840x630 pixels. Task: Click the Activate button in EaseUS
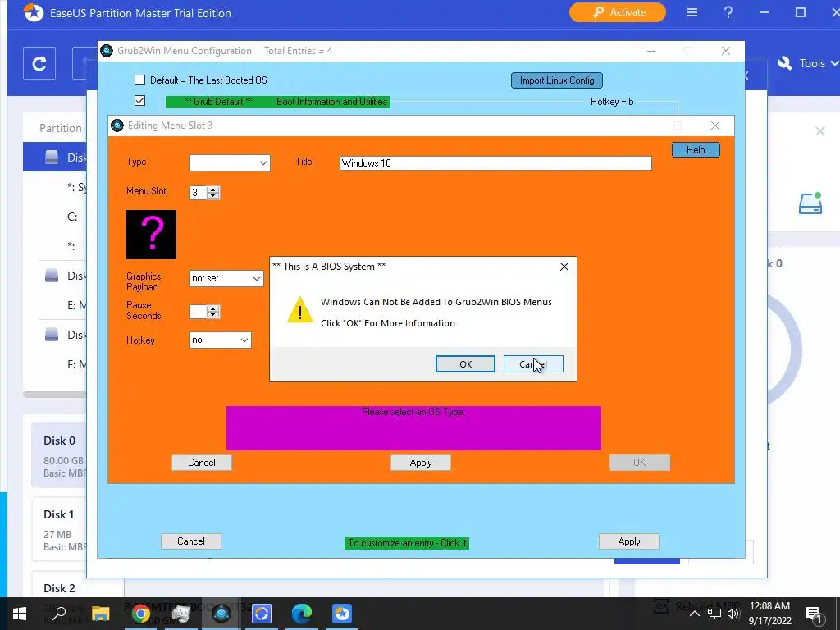point(618,12)
